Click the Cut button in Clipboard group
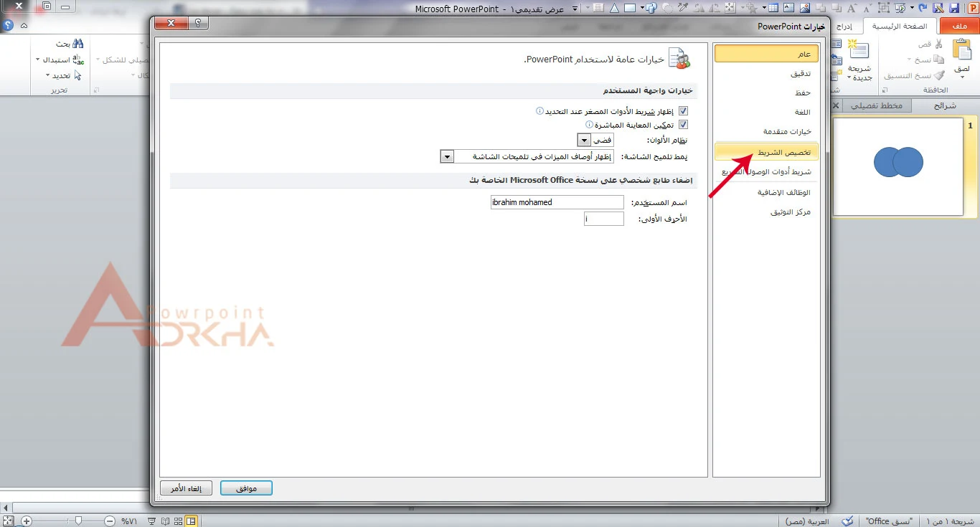The width and height of the screenshot is (980, 527). click(x=930, y=44)
